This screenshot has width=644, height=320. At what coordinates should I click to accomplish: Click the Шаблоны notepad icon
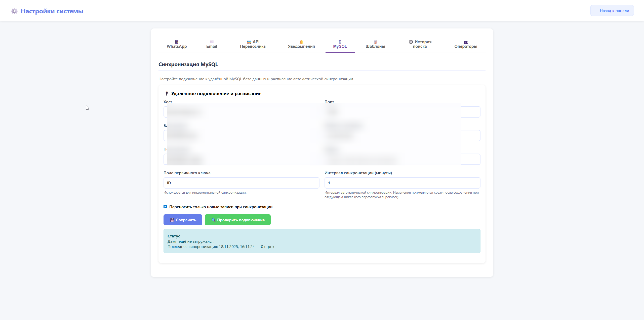click(375, 42)
